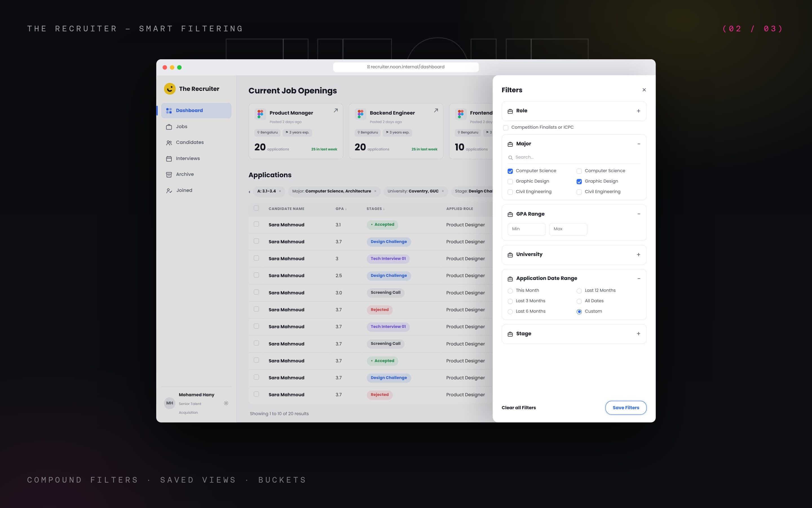Click the Interviews calendar icon
The width and height of the screenshot is (812, 508).
click(x=169, y=159)
